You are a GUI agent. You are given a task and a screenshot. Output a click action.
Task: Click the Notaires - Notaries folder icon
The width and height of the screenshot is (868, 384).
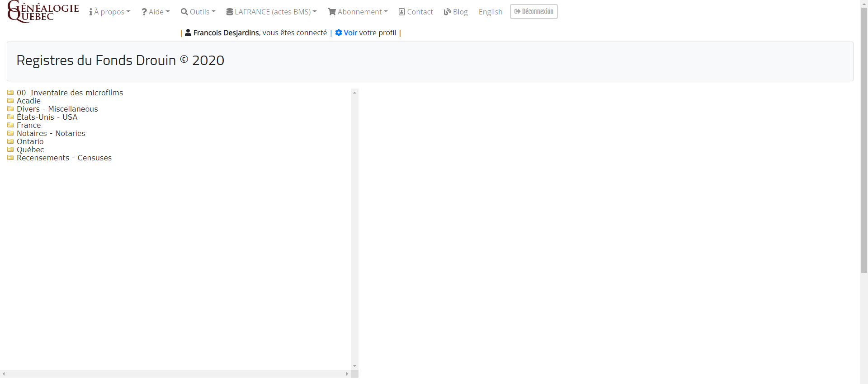pos(10,133)
